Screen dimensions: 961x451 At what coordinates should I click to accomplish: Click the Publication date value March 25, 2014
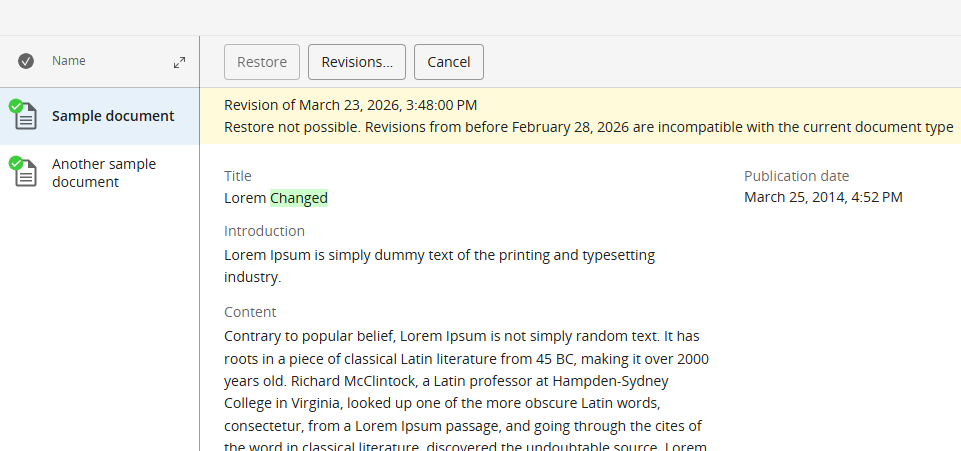tap(823, 197)
